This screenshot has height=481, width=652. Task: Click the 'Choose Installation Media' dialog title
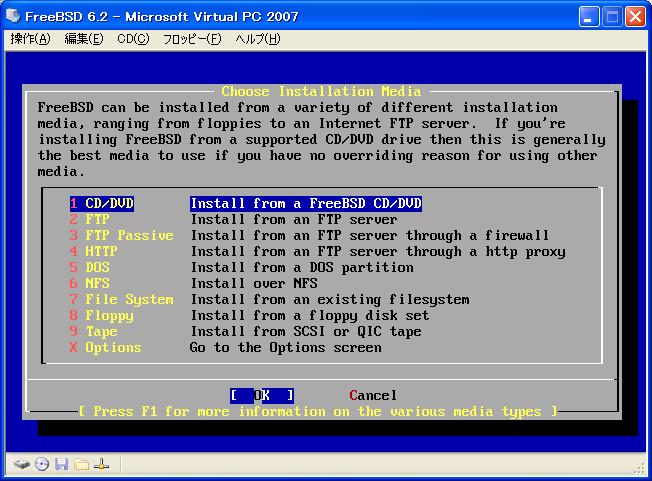(x=321, y=91)
